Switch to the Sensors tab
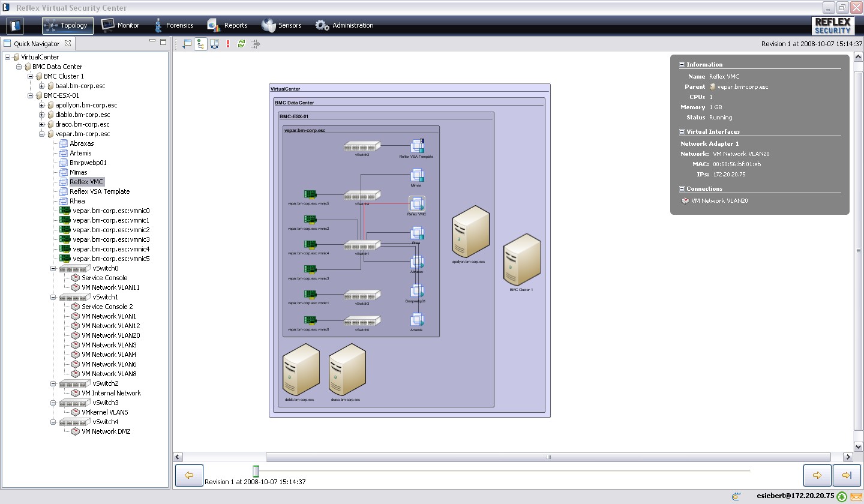The width and height of the screenshot is (864, 504). 281,25
